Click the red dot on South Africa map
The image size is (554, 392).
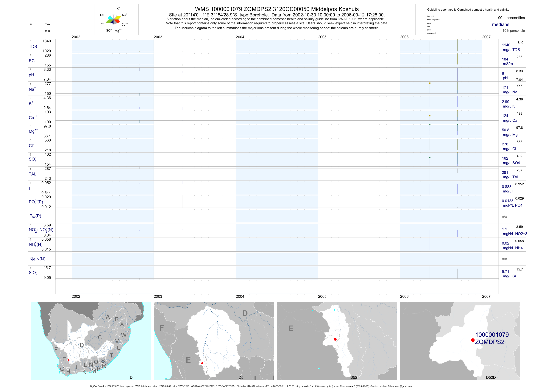point(69,360)
